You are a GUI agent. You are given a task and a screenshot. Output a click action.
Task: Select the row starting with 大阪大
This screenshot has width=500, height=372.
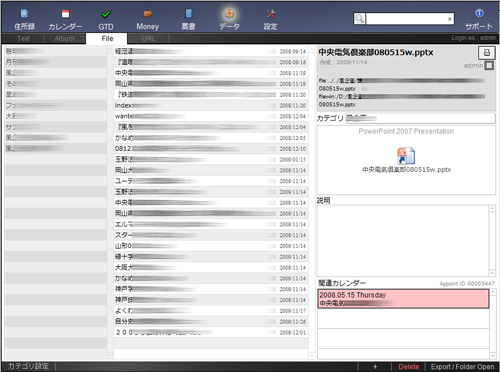(211, 267)
